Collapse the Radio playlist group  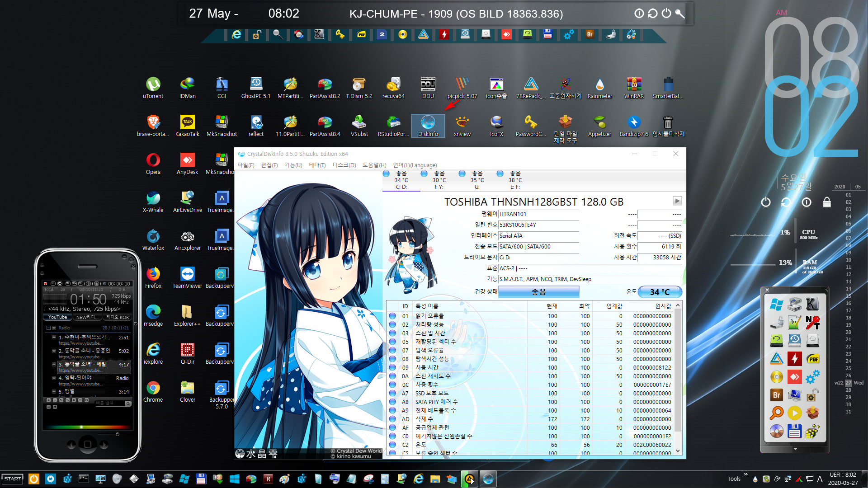[49, 328]
